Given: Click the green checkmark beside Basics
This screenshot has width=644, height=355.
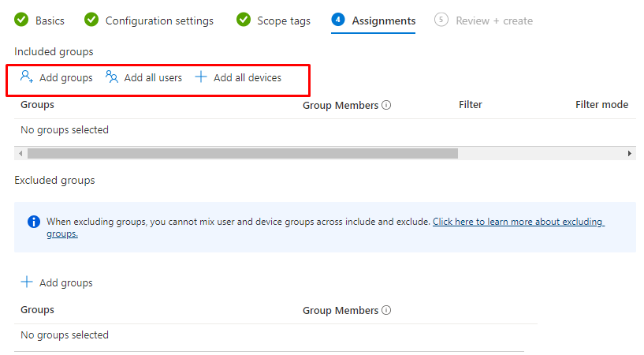Looking at the screenshot, I should click(x=21, y=21).
